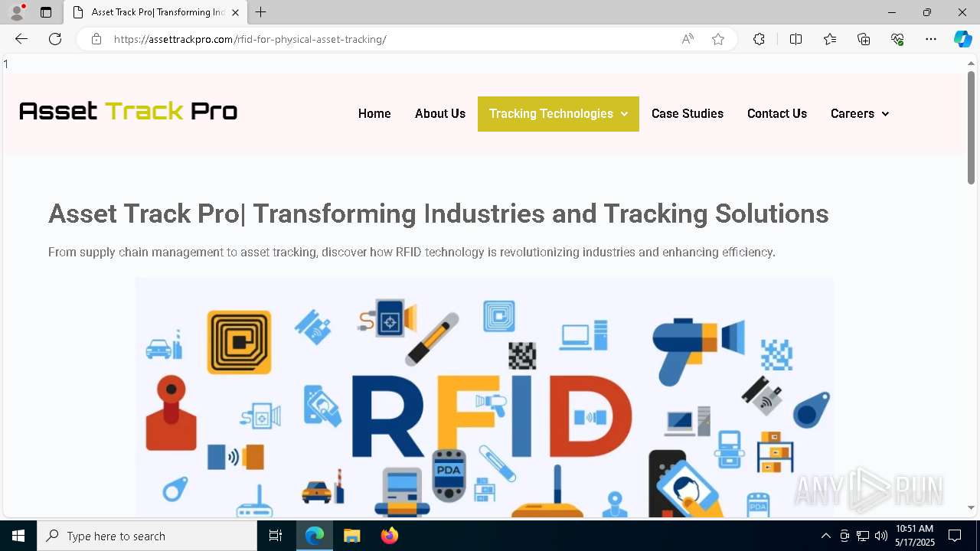Click the 'From supply chain management' paragraph
This screenshot has height=551, width=980.
pos(412,252)
